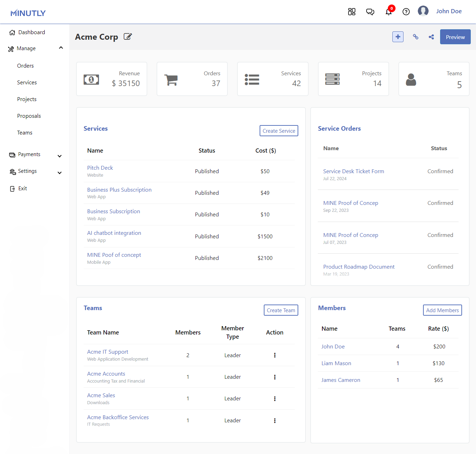The width and height of the screenshot is (476, 454).
Task: Click the Minutly logo
Action: coord(28,13)
